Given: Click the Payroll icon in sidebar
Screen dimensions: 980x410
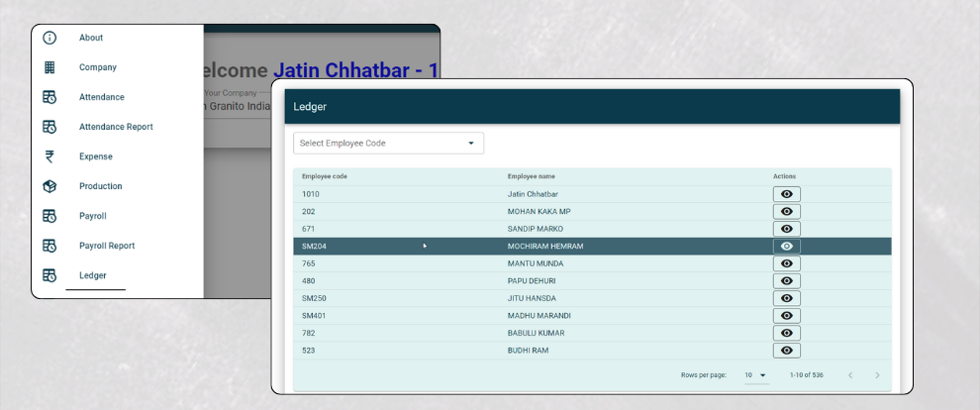Looking at the screenshot, I should [49, 216].
